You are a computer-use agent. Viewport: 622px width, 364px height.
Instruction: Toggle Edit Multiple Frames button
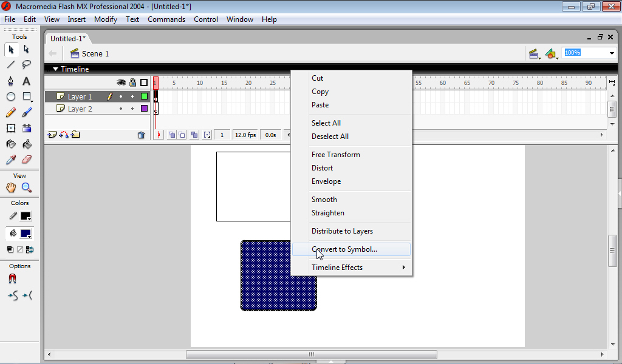click(x=194, y=135)
